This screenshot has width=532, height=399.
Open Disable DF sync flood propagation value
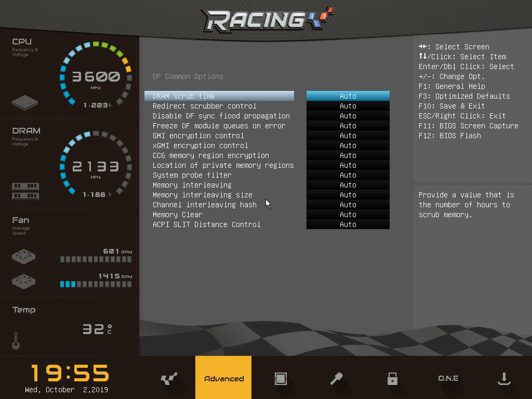[348, 116]
